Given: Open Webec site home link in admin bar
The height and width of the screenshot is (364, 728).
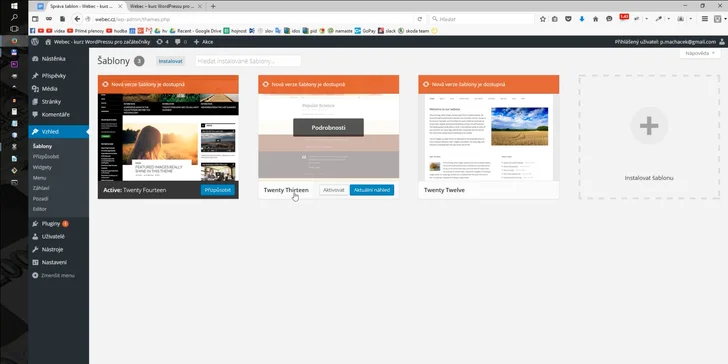Looking at the screenshot, I should click(98, 41).
